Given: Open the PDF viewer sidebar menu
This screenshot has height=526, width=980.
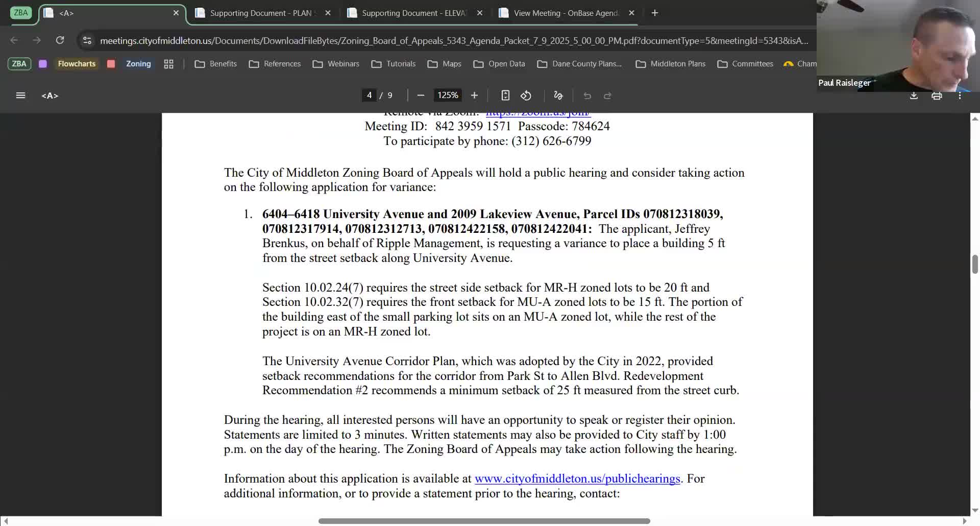Looking at the screenshot, I should coord(20,95).
